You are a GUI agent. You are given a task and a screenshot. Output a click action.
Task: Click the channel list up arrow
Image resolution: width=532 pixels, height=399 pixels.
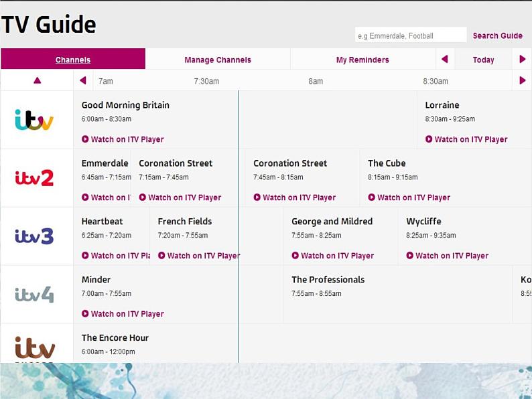pos(38,80)
